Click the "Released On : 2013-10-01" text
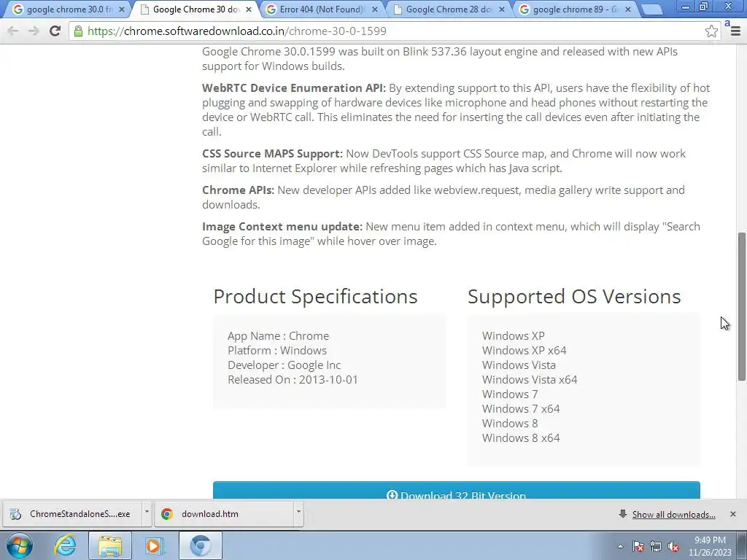This screenshot has height=560, width=747. tap(293, 379)
